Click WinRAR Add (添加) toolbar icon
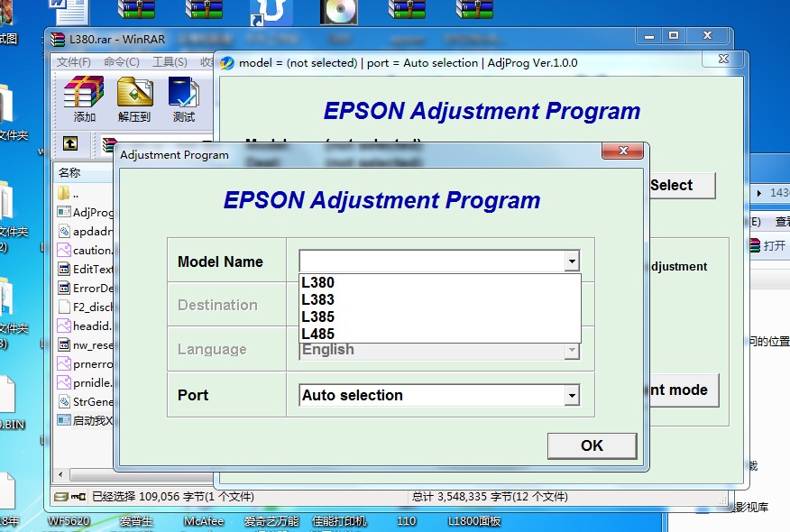This screenshot has height=532, width=790. (x=84, y=99)
